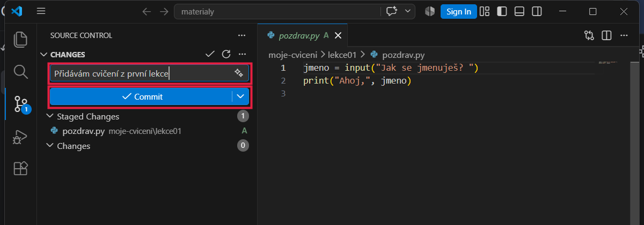Screen dimensions: 644x225
Task: Collapse the CHANGES section
Action: (44, 54)
